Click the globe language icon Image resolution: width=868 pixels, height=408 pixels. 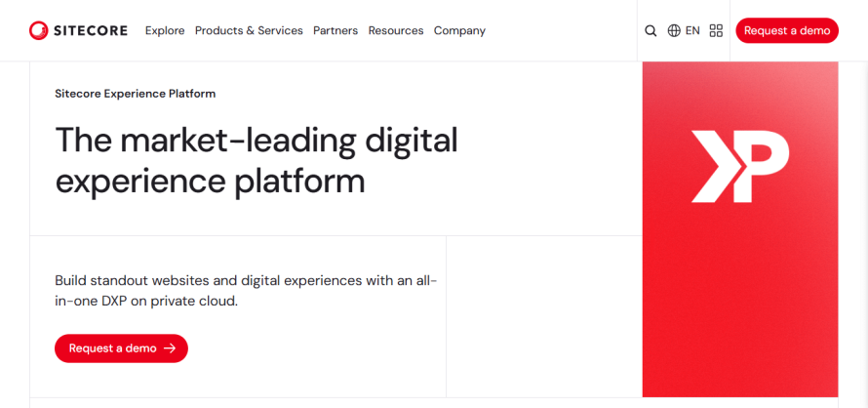coord(674,31)
